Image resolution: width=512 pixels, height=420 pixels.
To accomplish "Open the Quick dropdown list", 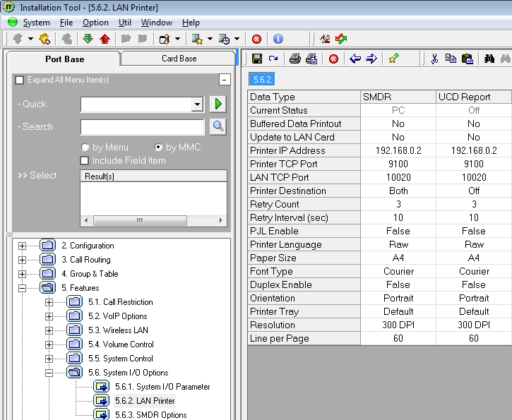I will tap(197, 104).
